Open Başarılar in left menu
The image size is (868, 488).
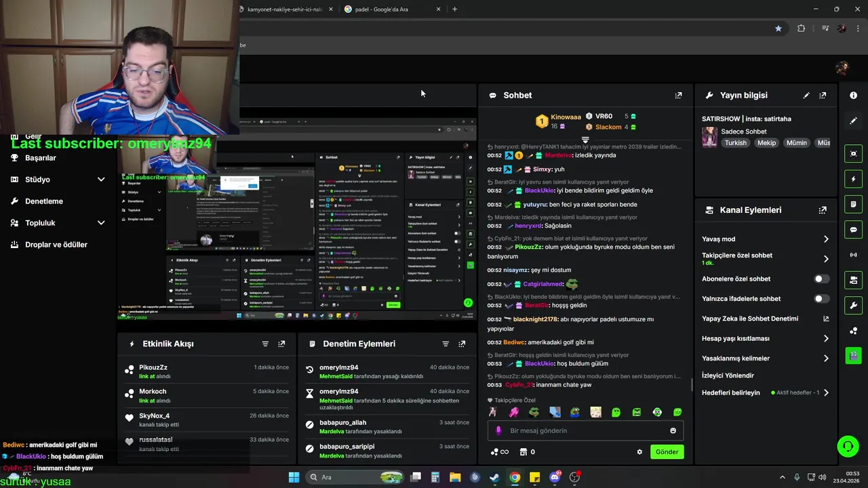point(41,158)
